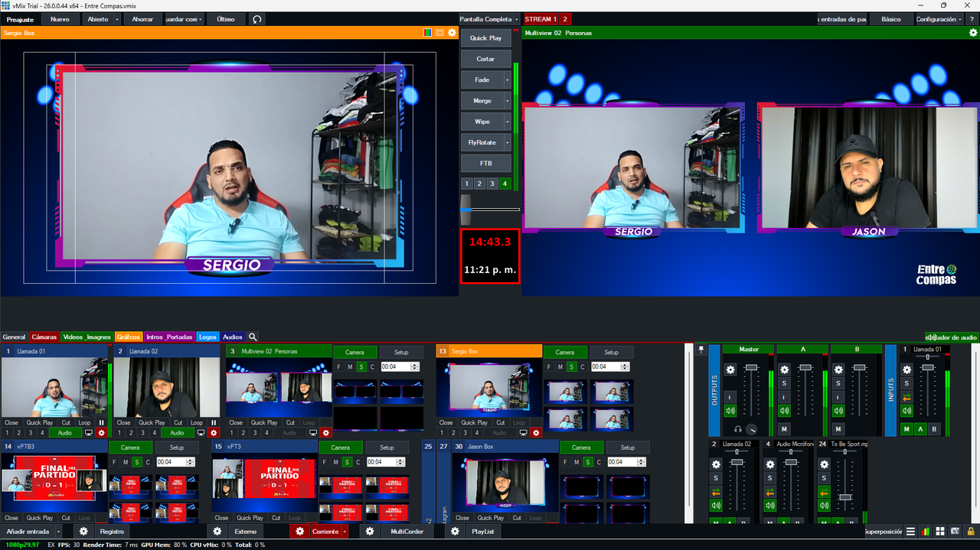This screenshot has height=550, width=980.
Task: Click the input list view icon in bottom bar
Action: click(910, 531)
